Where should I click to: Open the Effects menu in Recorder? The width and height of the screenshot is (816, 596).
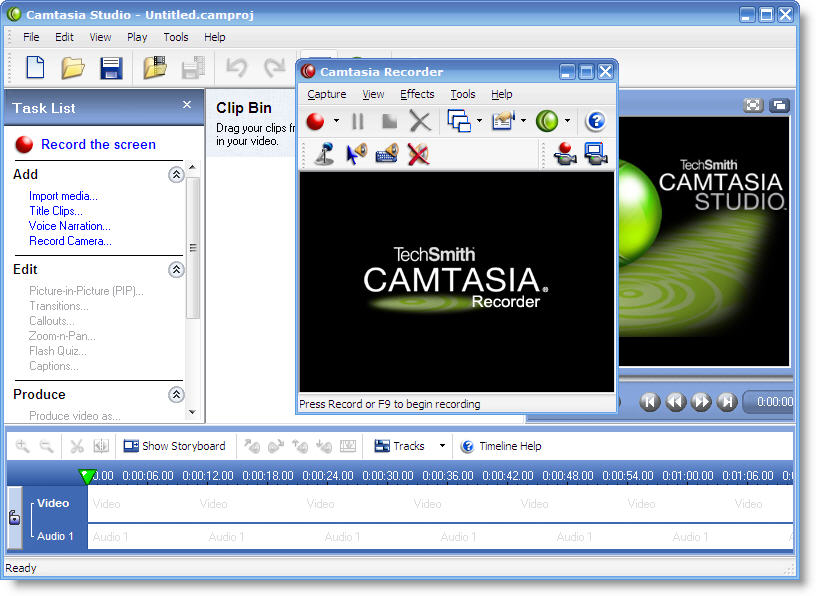click(x=417, y=94)
